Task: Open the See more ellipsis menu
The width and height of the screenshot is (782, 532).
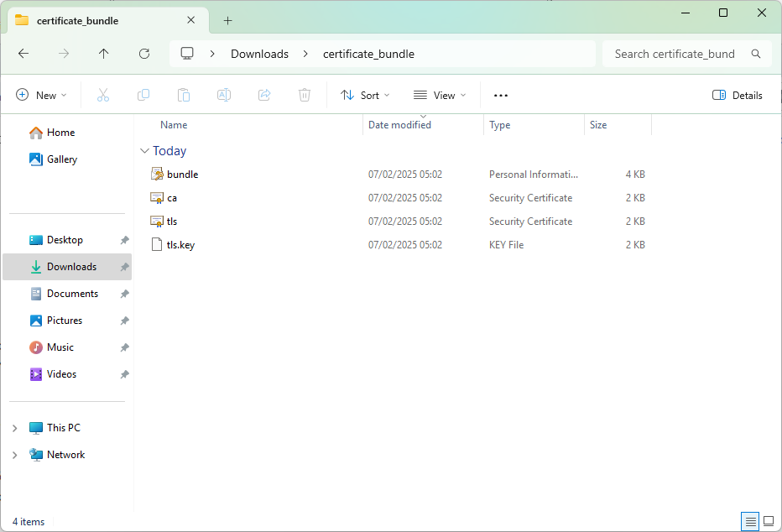Action: 501,96
